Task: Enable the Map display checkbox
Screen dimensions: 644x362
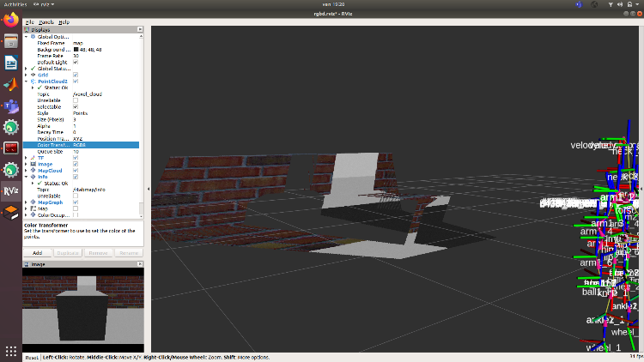Action: pos(76,208)
